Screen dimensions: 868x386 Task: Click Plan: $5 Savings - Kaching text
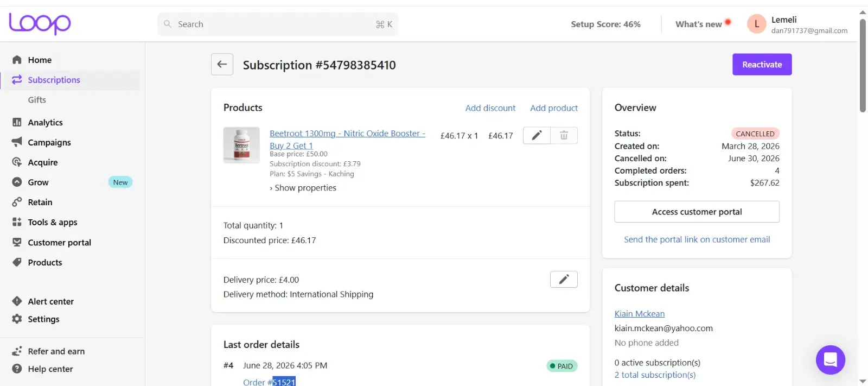pos(312,174)
